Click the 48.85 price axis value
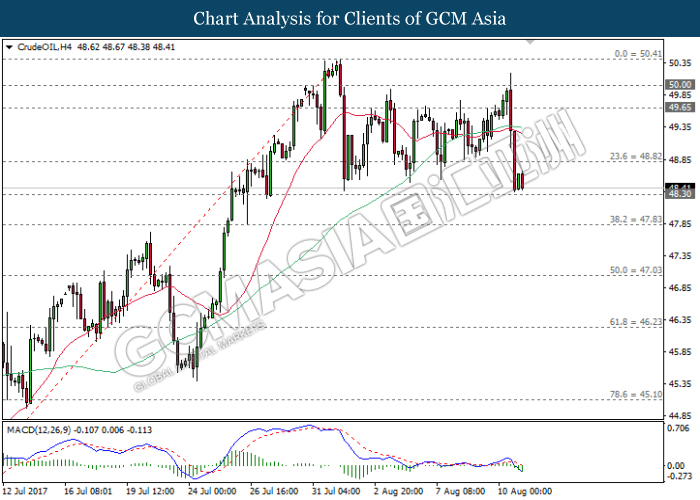 pyautogui.click(x=680, y=159)
